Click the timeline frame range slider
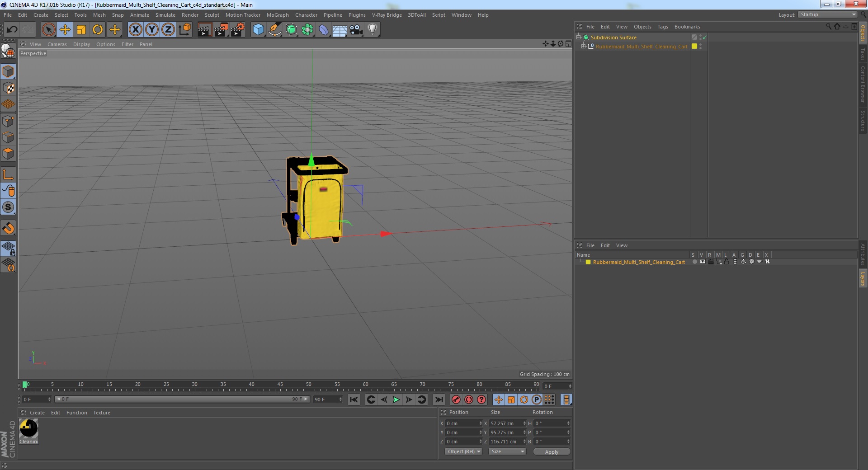Viewport: 868px width, 470px height. (182, 399)
